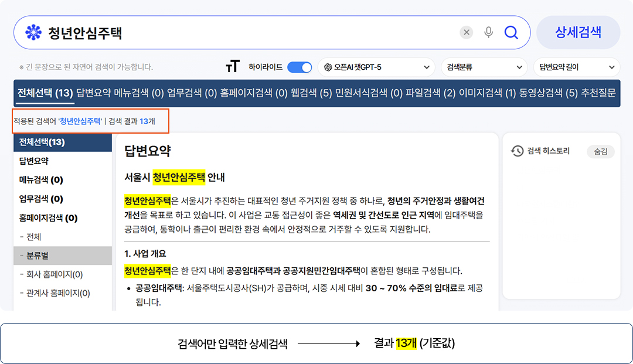This screenshot has height=364, width=633.
Task: Click the search history clock icon
Action: (x=517, y=151)
